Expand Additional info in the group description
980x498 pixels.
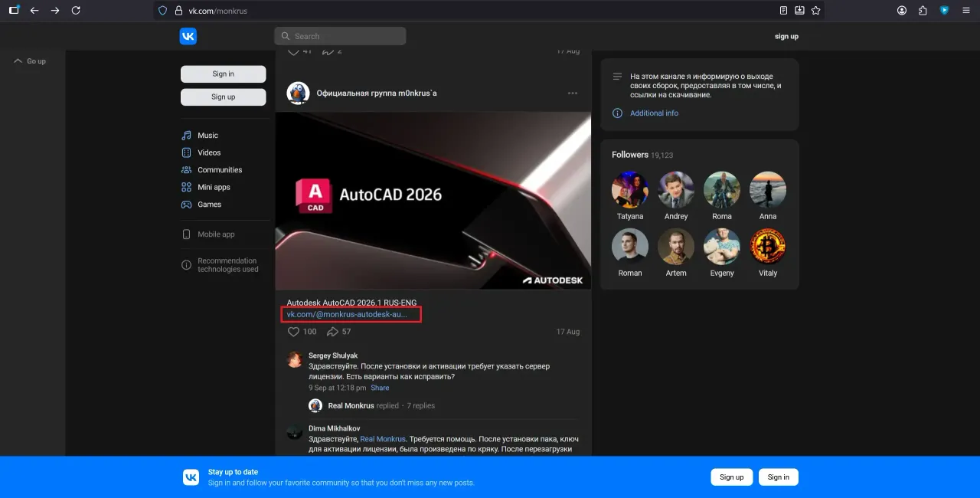click(654, 113)
